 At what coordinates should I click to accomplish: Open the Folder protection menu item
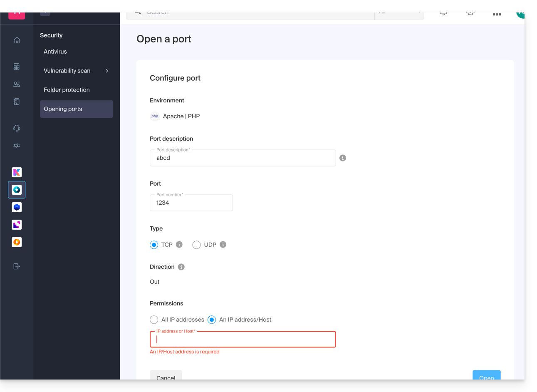click(x=67, y=90)
